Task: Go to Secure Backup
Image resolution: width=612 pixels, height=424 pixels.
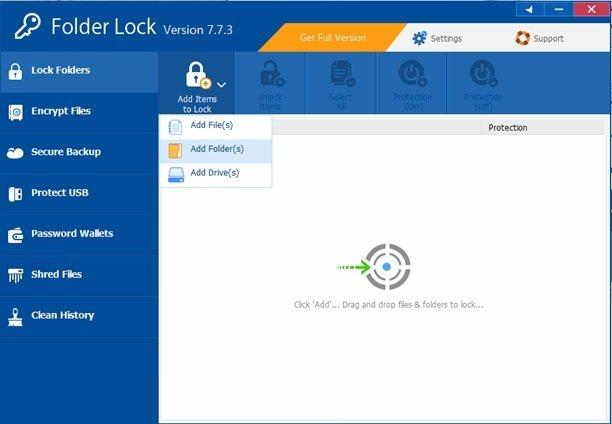Action: [79, 153]
